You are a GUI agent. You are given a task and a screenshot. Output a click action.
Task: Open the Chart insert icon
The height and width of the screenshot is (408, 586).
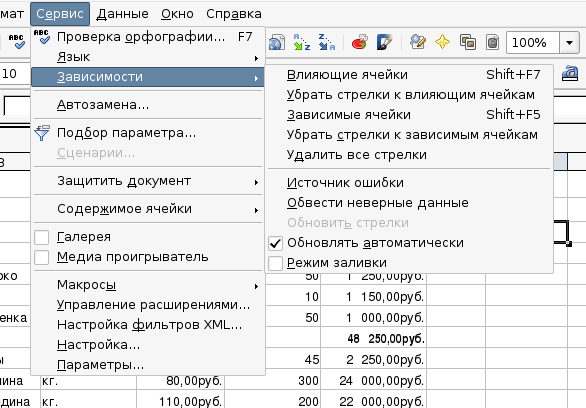(360, 42)
